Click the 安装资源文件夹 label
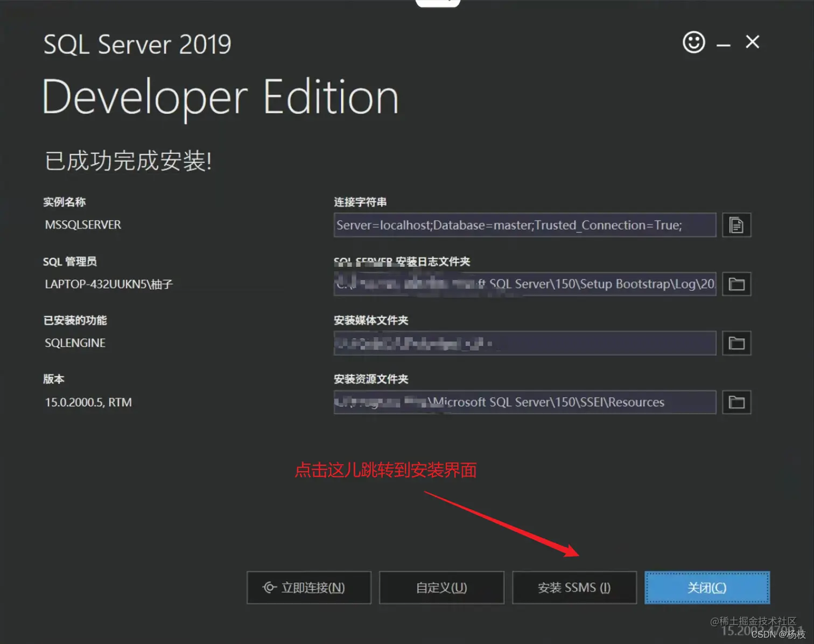814x644 pixels. tap(371, 379)
